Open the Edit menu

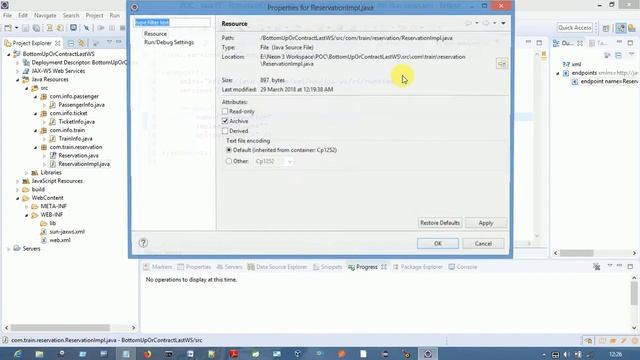point(23,15)
